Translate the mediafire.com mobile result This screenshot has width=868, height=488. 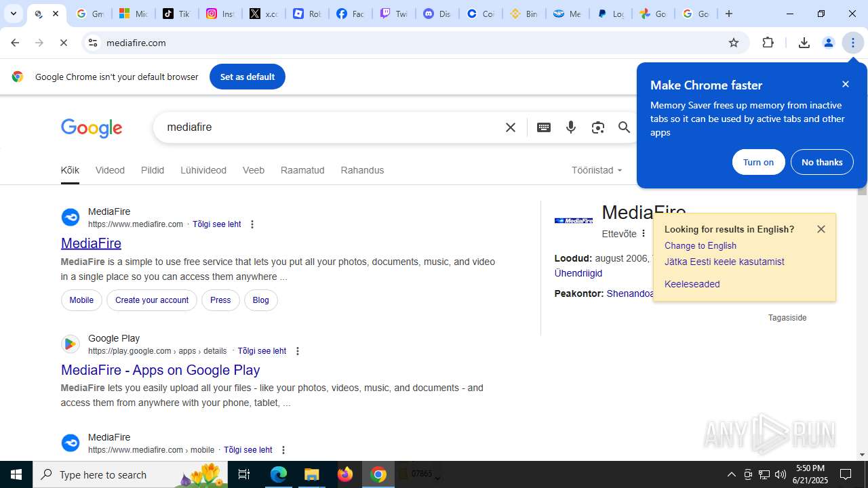(x=248, y=450)
